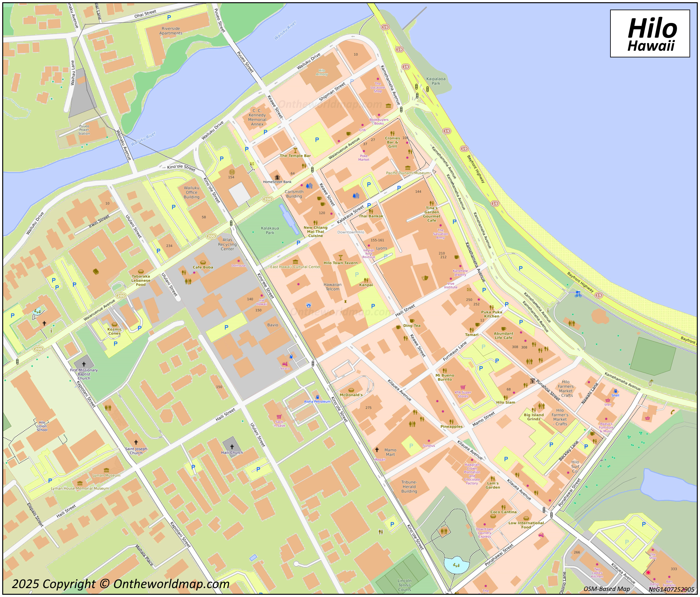Click the Hilo Surf Co. label
The width and height of the screenshot is (700, 597).
pyautogui.click(x=575, y=466)
